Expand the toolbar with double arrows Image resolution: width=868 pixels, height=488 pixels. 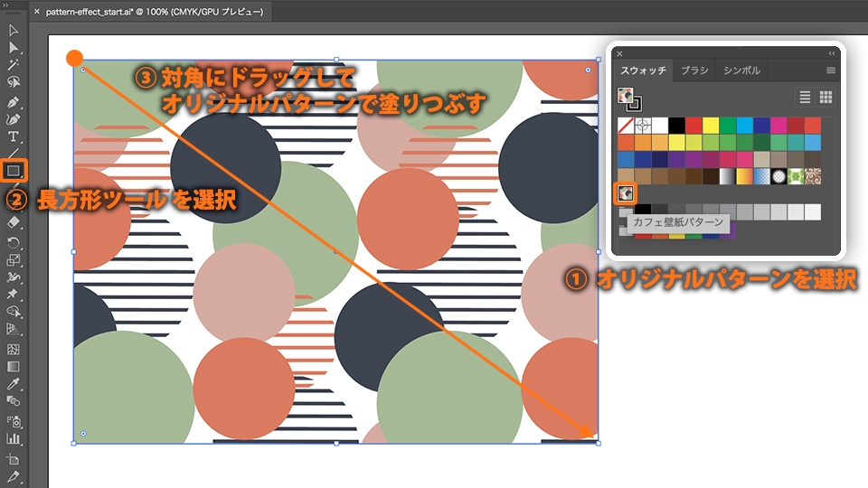point(5,5)
